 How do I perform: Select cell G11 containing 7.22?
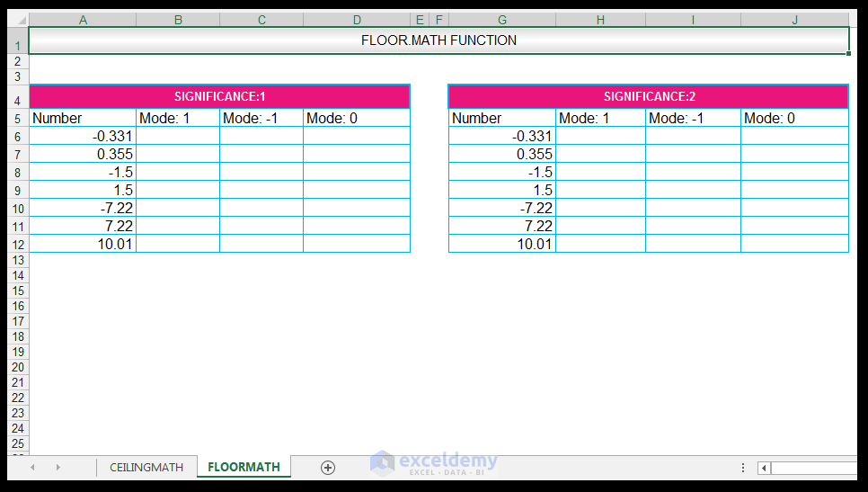tap(502, 226)
